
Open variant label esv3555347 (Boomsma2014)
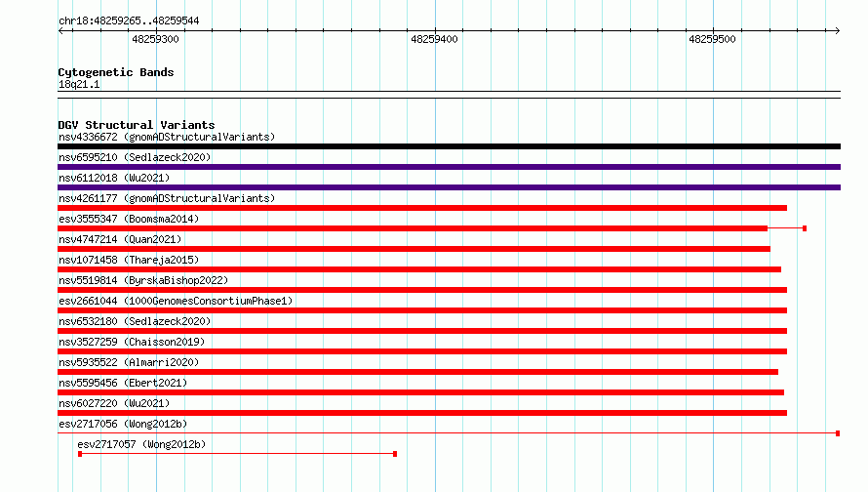[129, 219]
